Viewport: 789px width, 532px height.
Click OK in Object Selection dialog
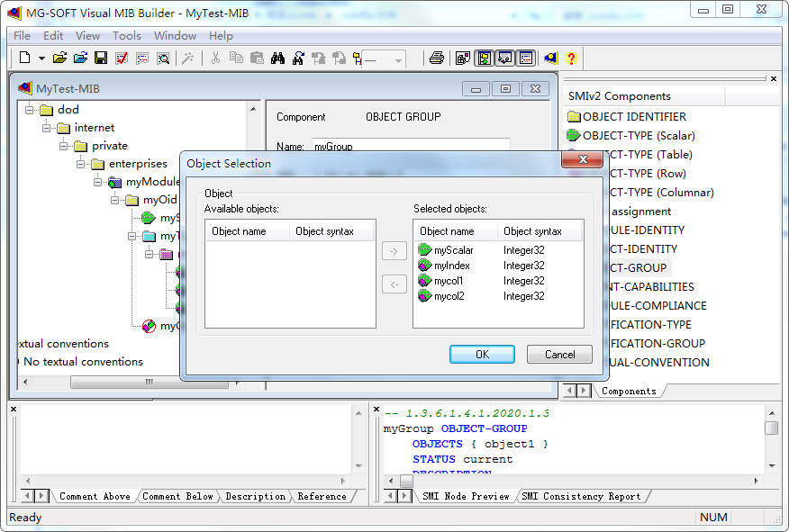482,355
